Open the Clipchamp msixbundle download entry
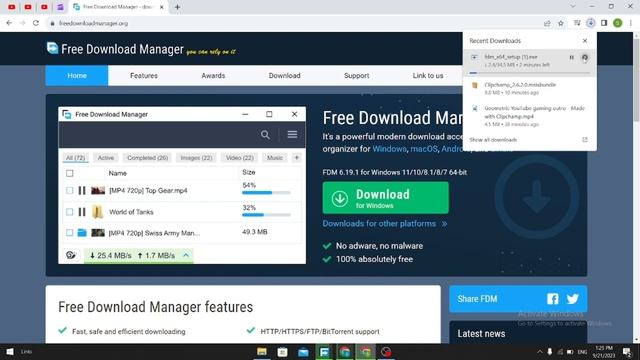Screen dimensions: 640x360 click(x=529, y=88)
